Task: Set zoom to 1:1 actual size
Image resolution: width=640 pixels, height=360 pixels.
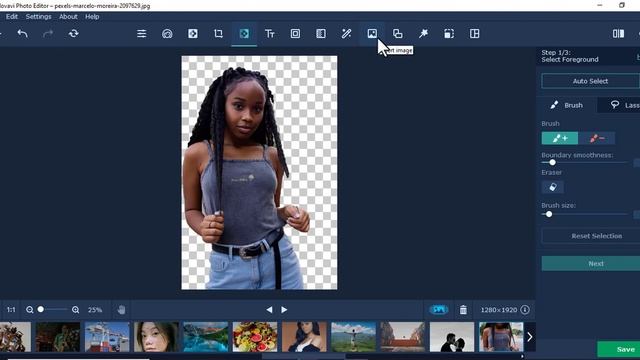Action: [x=11, y=310]
